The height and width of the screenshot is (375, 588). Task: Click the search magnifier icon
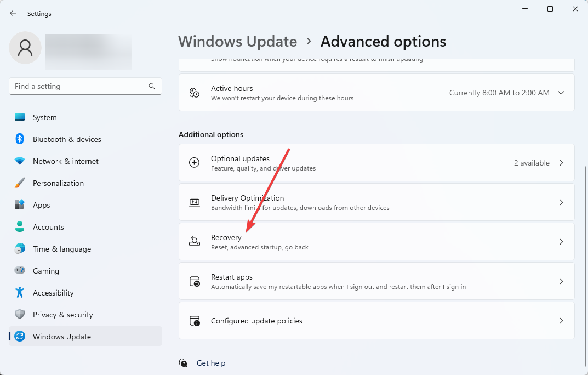151,86
